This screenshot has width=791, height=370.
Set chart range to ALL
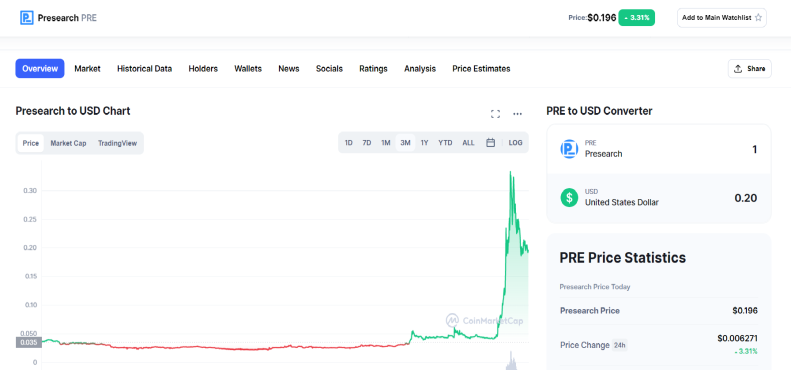(468, 143)
